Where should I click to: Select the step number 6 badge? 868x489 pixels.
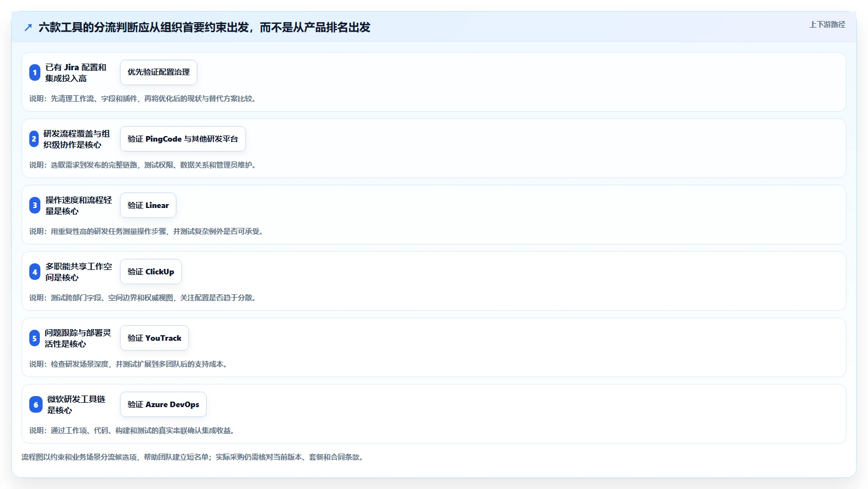click(36, 404)
